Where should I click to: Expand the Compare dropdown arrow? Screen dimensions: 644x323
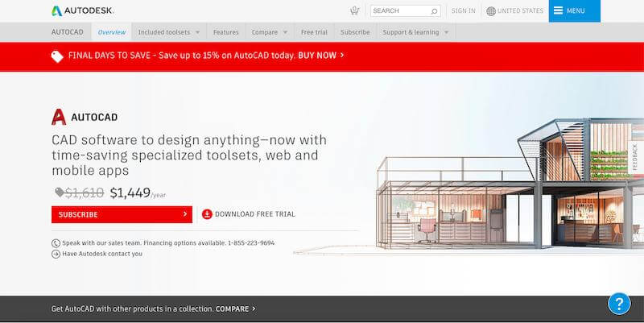click(x=286, y=32)
